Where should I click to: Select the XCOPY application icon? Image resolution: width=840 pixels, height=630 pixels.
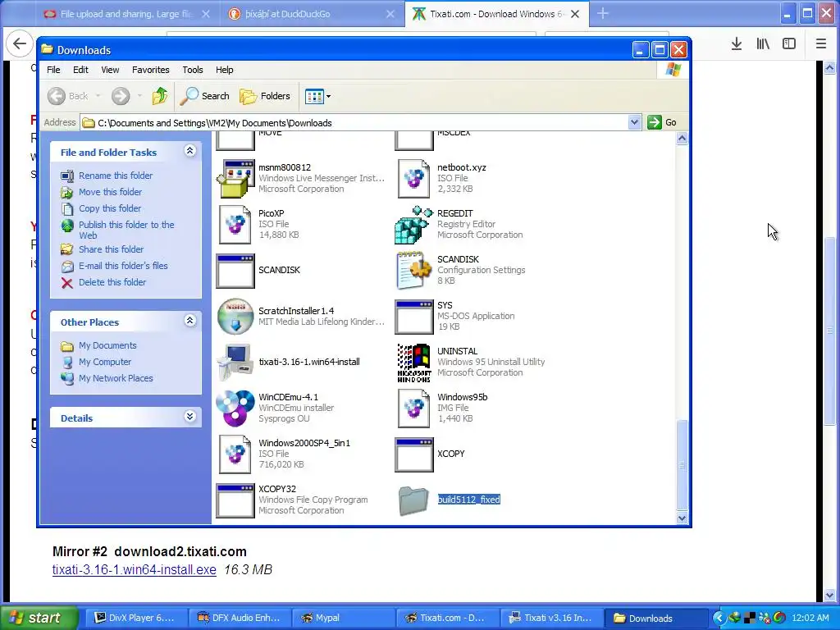(x=413, y=454)
